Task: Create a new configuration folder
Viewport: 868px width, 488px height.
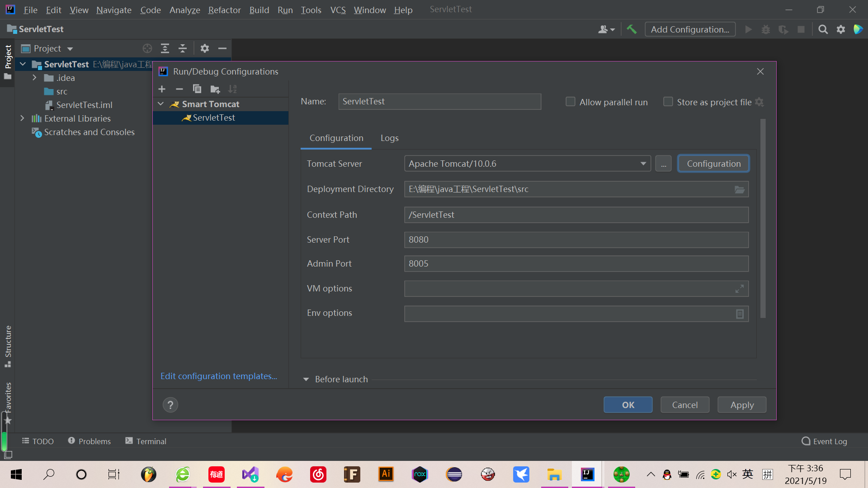Action: 215,89
